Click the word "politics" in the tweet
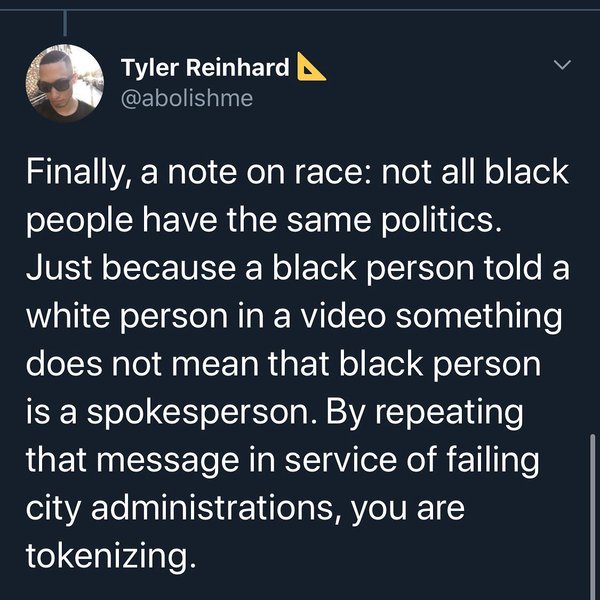The height and width of the screenshot is (600, 600). pos(430,223)
